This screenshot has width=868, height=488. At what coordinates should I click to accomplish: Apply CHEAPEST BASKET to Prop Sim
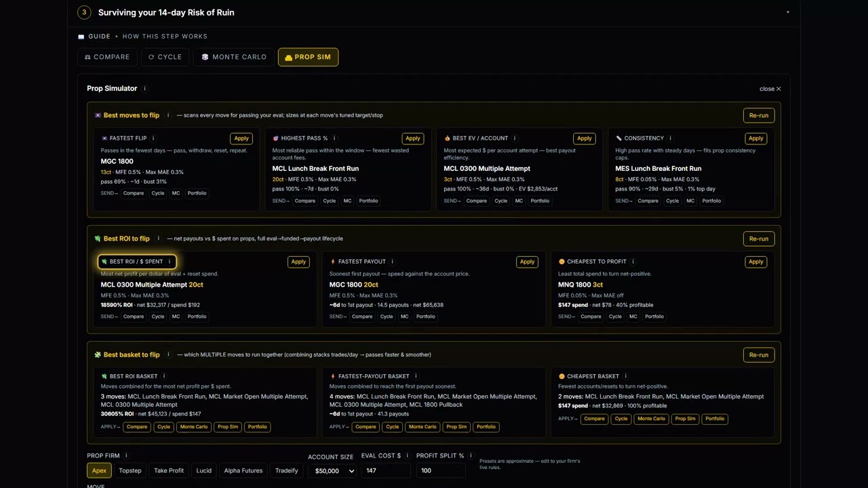pos(685,419)
